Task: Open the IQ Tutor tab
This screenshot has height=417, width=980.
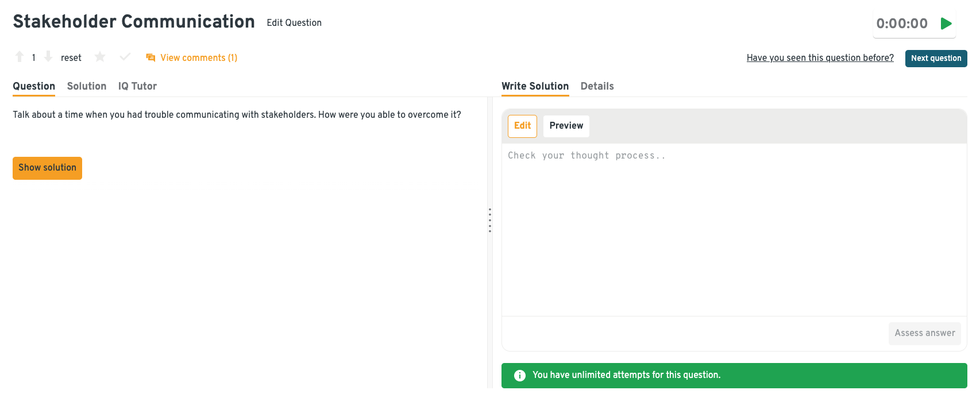Action: tap(137, 86)
